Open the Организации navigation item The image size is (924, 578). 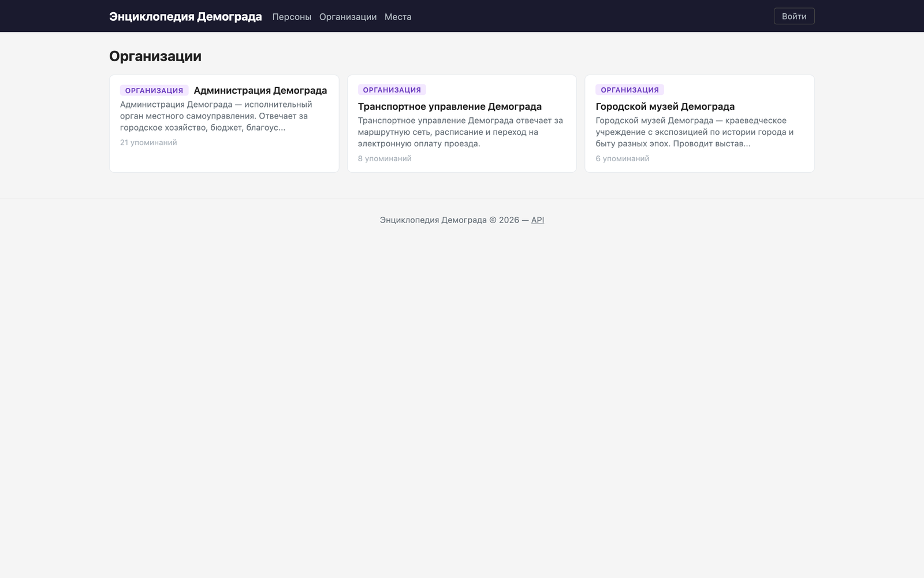coord(348,17)
